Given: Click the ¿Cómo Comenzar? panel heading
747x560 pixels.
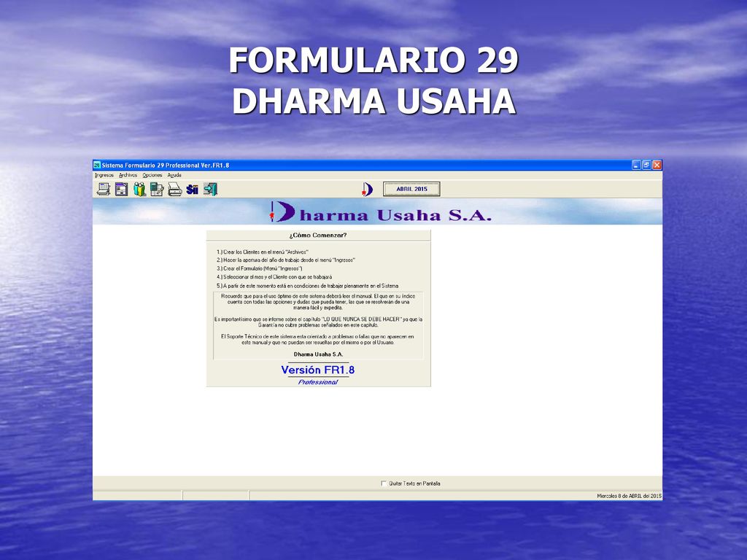Looking at the screenshot, I should tap(318, 236).
